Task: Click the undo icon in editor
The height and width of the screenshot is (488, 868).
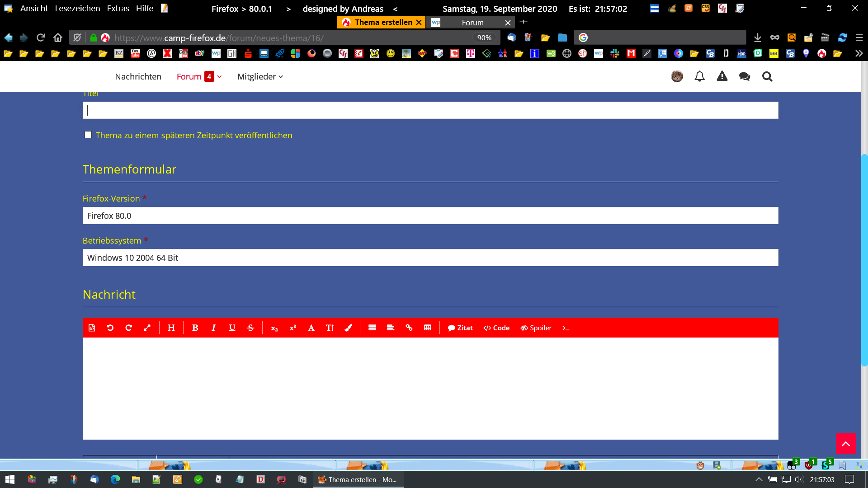Action: [x=110, y=328]
